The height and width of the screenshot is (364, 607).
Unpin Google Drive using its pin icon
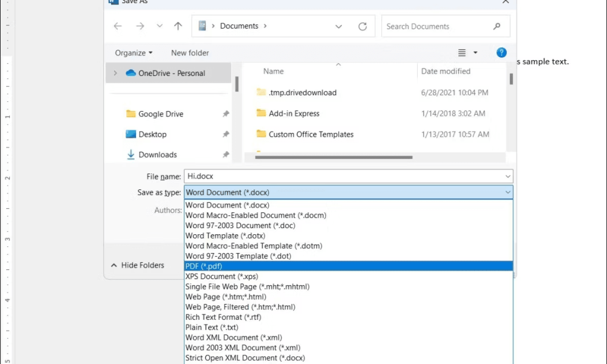(x=226, y=113)
